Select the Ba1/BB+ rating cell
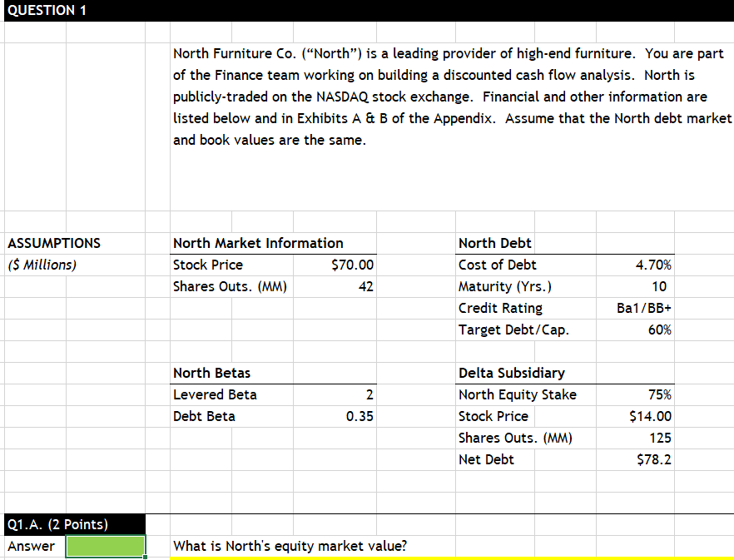The width and height of the screenshot is (734, 560). (644, 308)
